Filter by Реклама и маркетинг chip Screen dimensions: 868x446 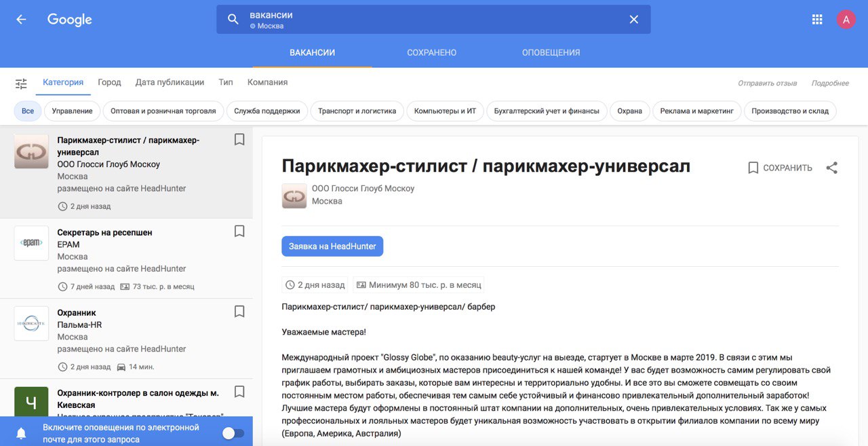[x=697, y=111]
